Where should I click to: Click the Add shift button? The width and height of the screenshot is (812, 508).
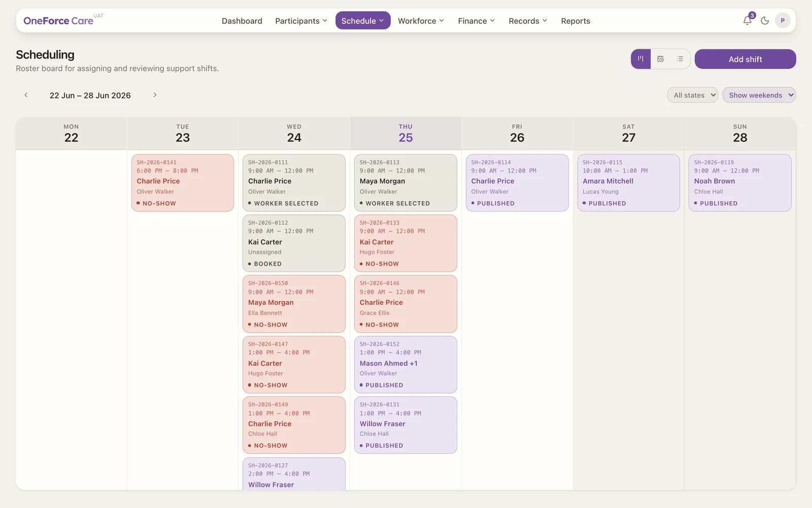click(745, 59)
